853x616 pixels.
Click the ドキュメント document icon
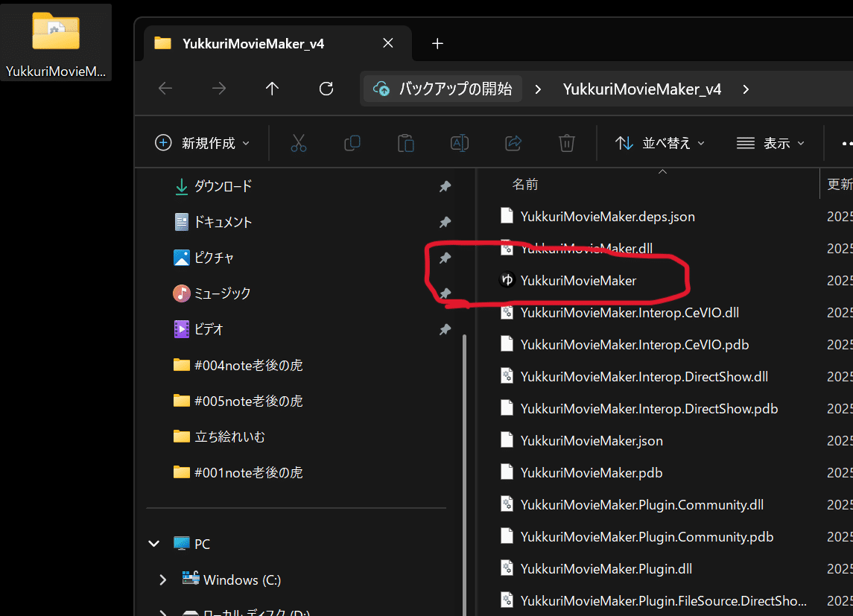tap(182, 222)
